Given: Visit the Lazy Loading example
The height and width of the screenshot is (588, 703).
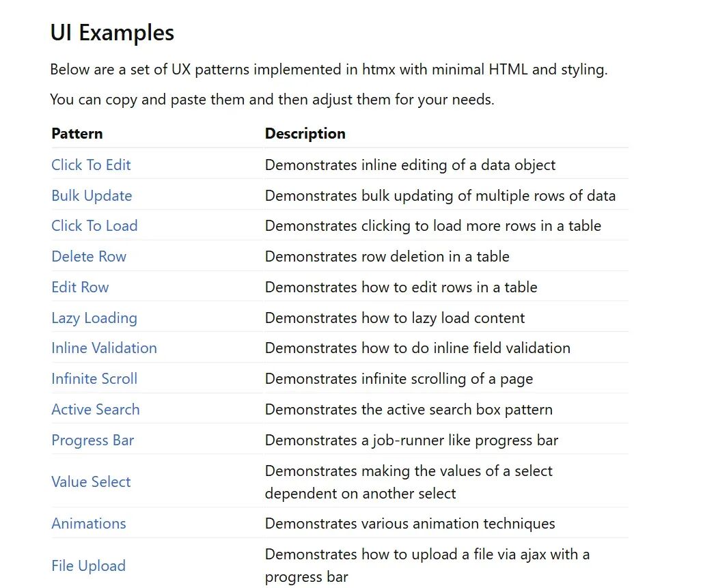Looking at the screenshot, I should [94, 318].
